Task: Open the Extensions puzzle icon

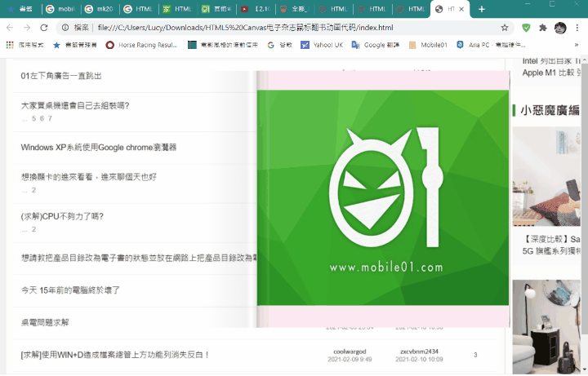Action: click(x=542, y=28)
